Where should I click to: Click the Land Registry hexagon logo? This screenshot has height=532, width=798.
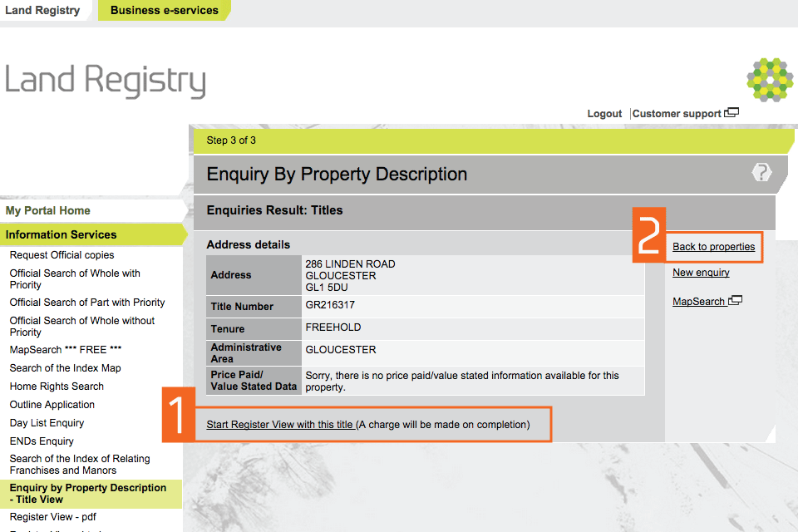click(x=769, y=80)
